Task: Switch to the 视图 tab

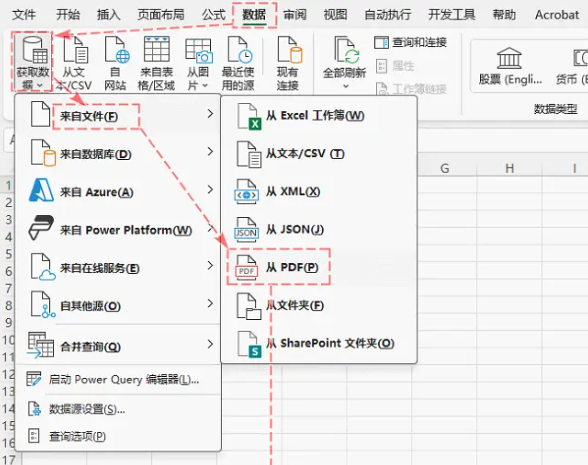Action: [x=335, y=15]
